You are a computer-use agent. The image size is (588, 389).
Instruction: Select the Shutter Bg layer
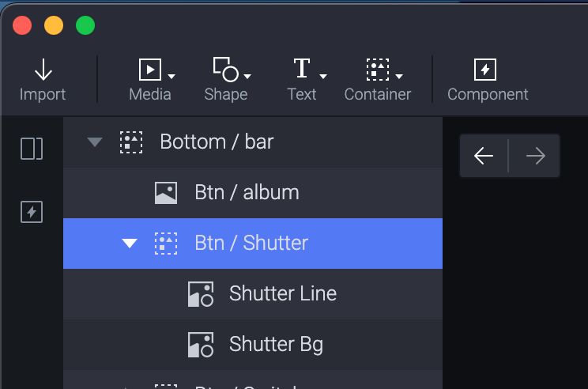pos(253,345)
